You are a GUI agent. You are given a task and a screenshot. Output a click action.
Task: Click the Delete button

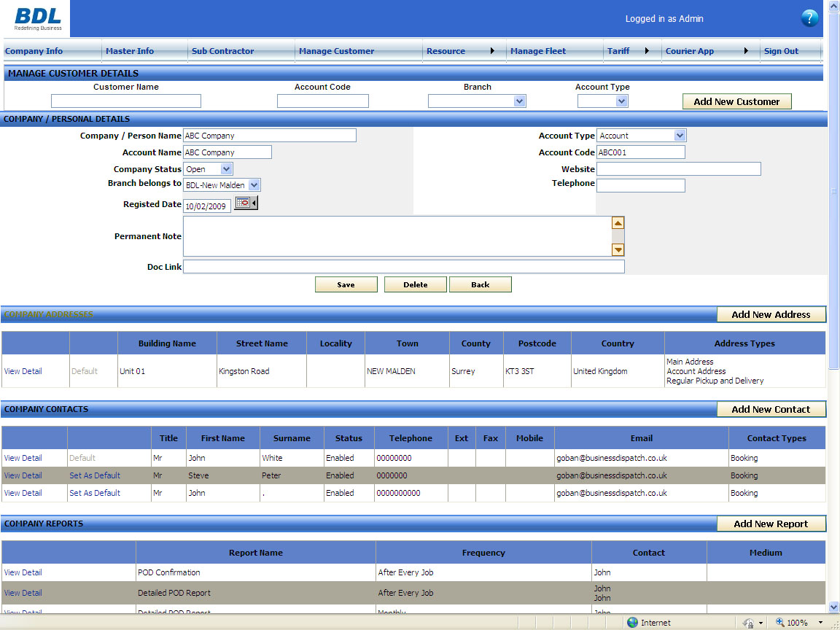click(x=415, y=284)
